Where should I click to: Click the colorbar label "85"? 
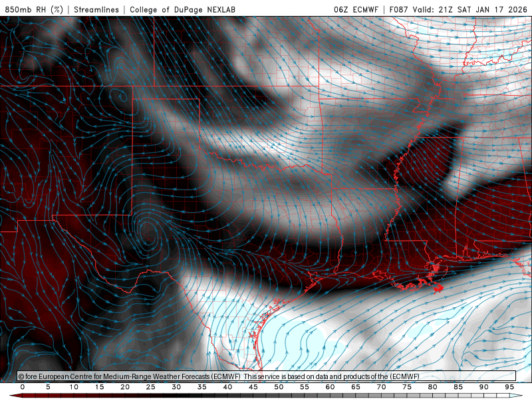(458, 387)
